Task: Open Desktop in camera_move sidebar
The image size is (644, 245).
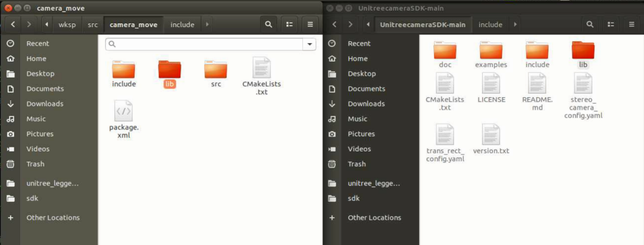Action: tap(49, 74)
